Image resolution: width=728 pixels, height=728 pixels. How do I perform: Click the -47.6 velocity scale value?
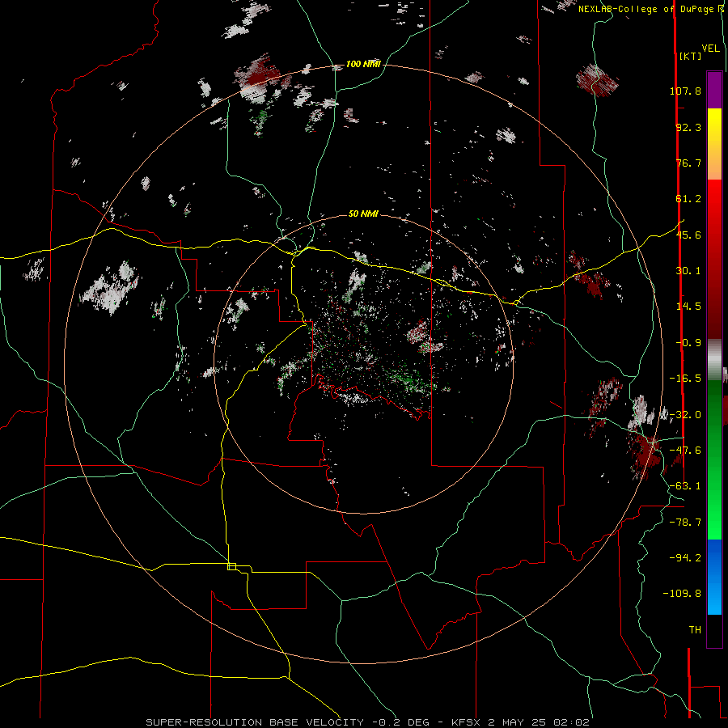685,450
